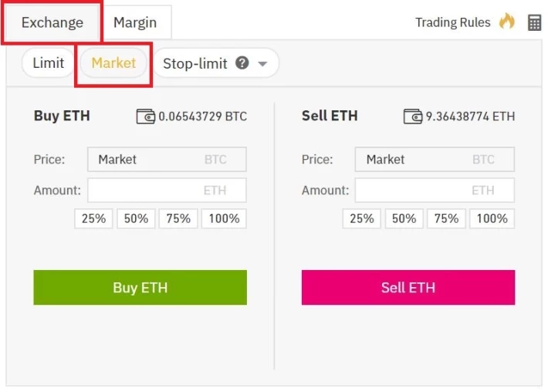Click the question mark help icon next to Stop-limit
548x392 pixels.
(x=242, y=63)
